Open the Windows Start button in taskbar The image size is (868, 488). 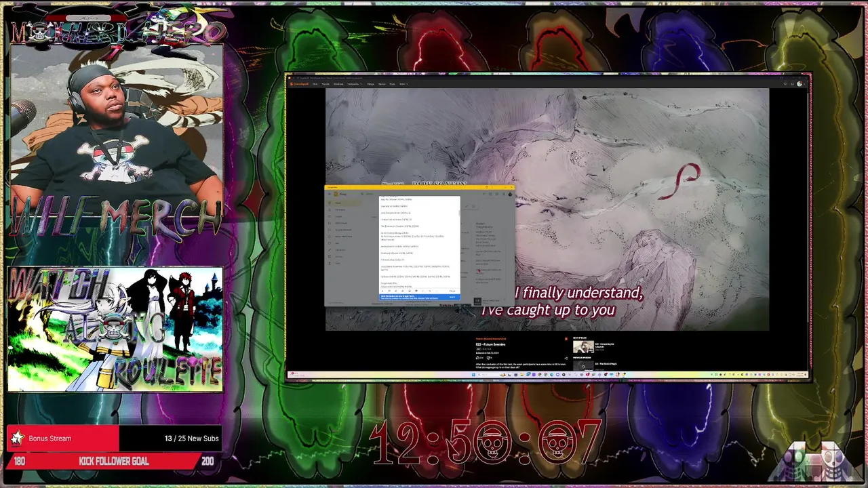(x=473, y=375)
